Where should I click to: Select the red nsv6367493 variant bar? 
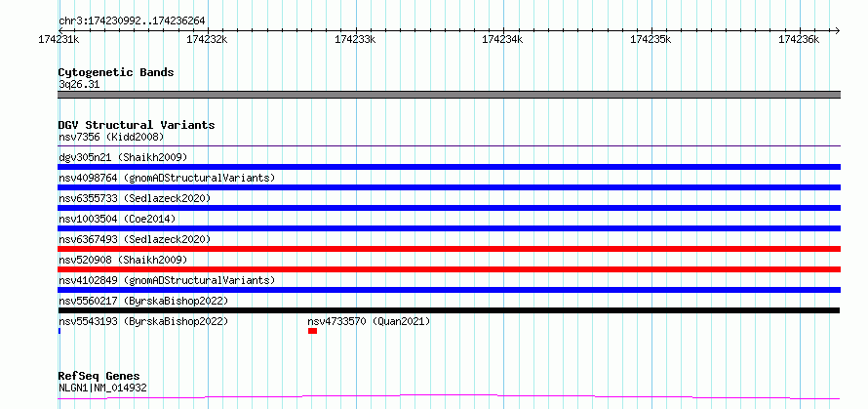point(449,249)
